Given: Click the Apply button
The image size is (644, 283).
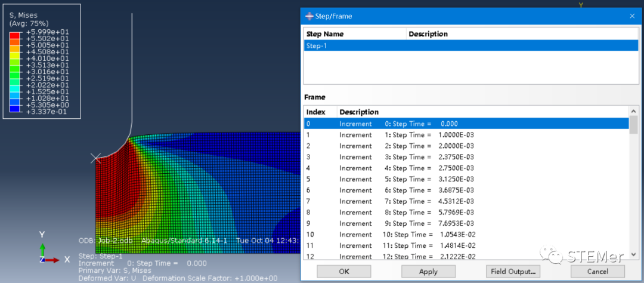Looking at the screenshot, I should point(428,272).
